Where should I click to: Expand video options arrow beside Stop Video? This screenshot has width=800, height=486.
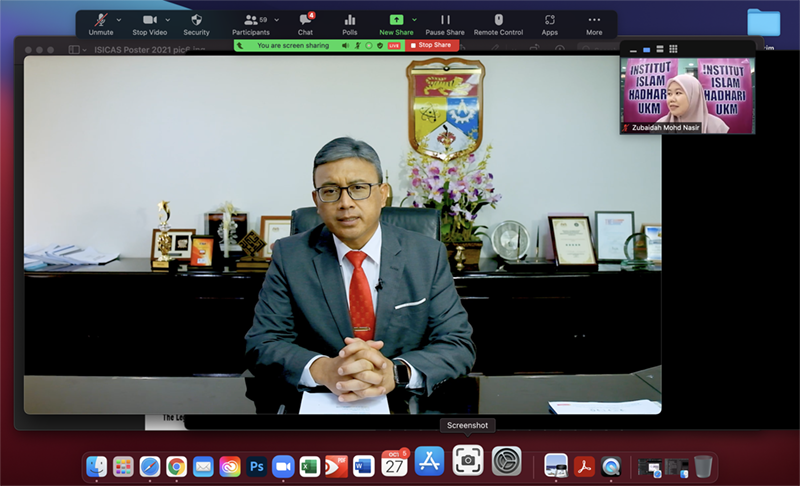coord(168,20)
